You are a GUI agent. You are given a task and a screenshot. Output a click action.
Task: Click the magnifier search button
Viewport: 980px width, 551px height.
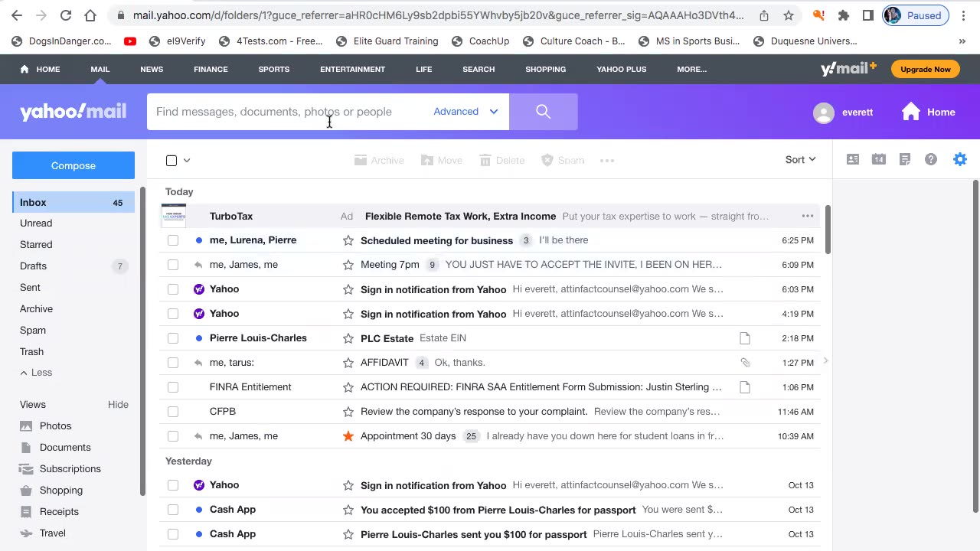pyautogui.click(x=543, y=112)
